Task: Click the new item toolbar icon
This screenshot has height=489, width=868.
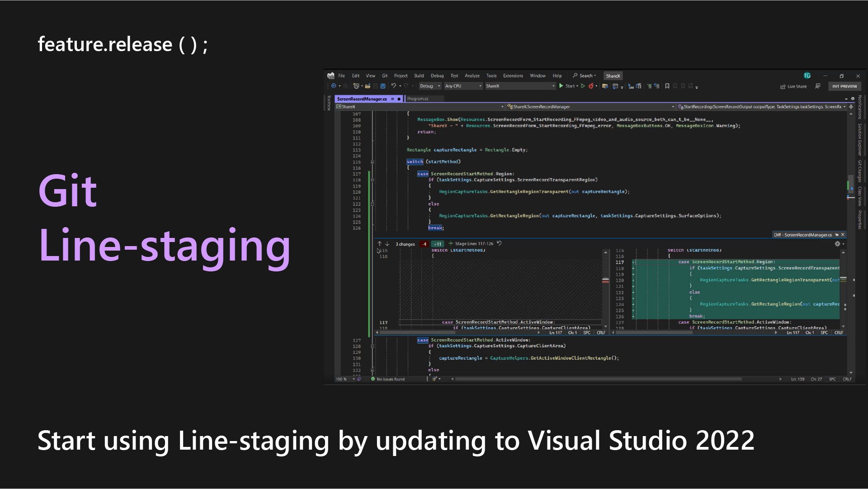Action: click(356, 86)
